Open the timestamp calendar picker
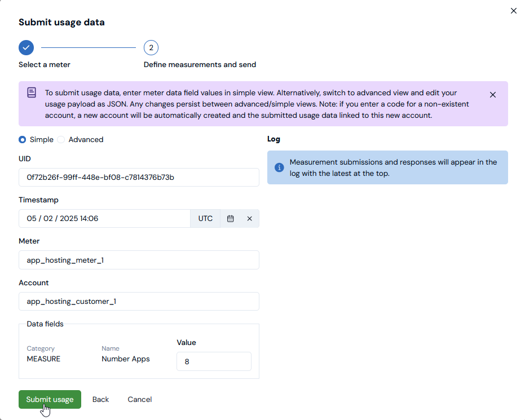The height and width of the screenshot is (420, 525). tap(230, 219)
